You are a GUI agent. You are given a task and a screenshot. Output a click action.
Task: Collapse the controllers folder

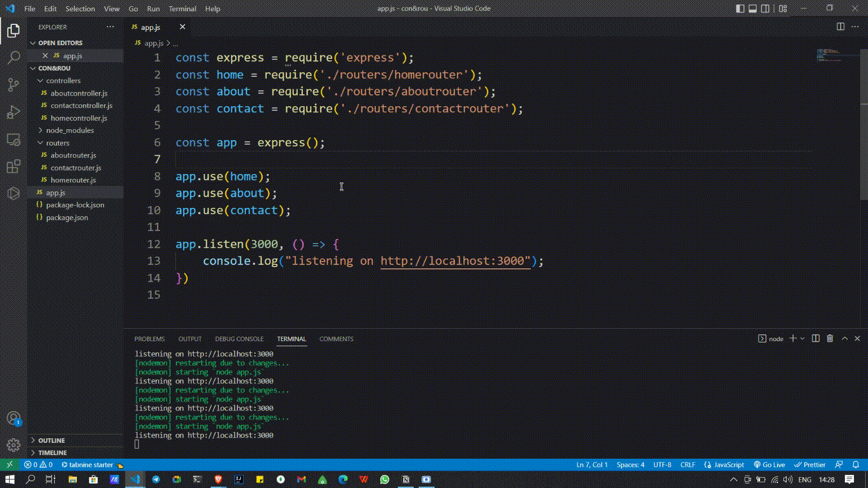(75, 81)
